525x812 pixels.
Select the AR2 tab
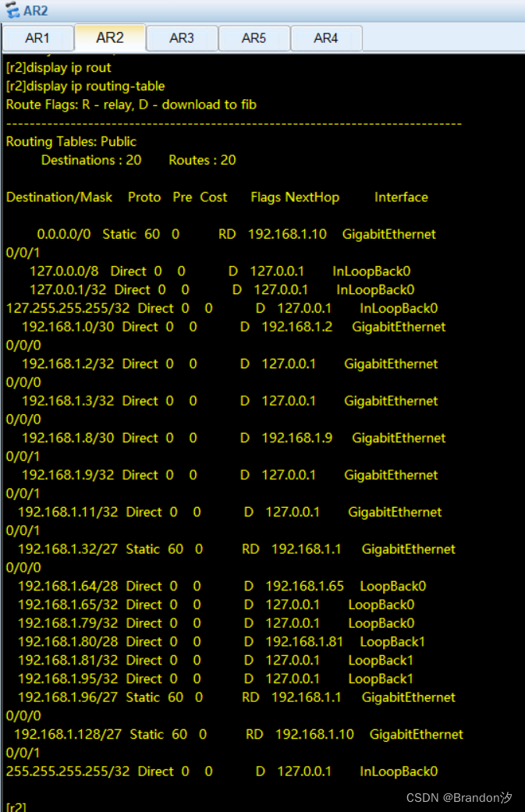[110, 37]
